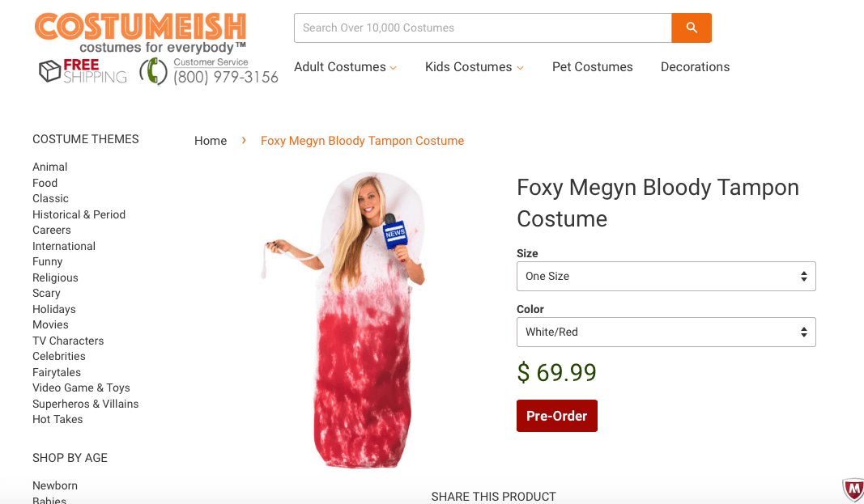864x504 pixels.
Task: Open the Newborn age category
Action: click(55, 485)
